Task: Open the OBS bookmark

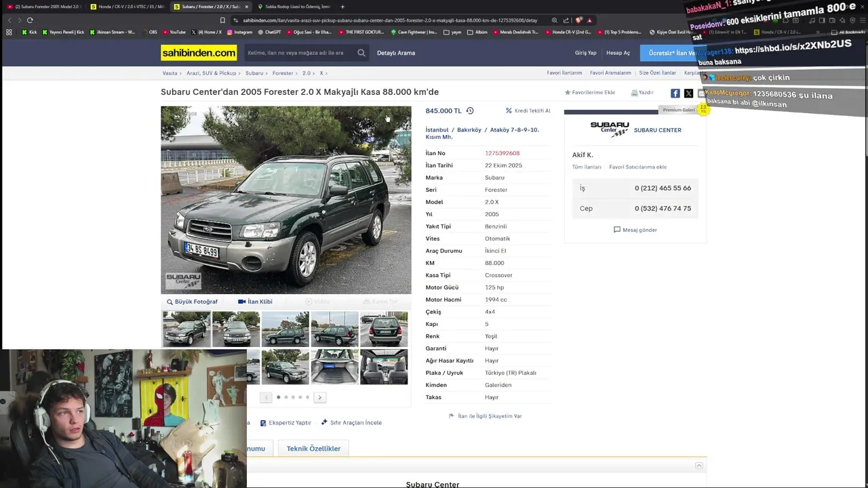Action: pos(149,32)
